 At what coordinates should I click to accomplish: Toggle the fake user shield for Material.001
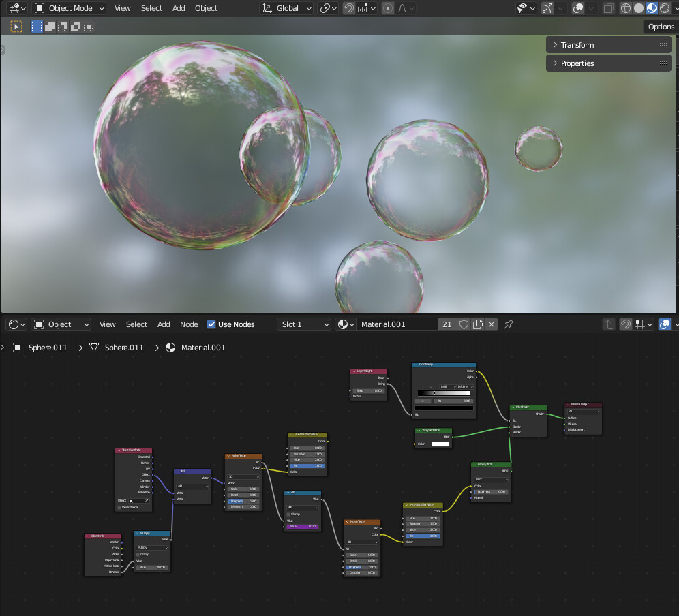tap(464, 324)
